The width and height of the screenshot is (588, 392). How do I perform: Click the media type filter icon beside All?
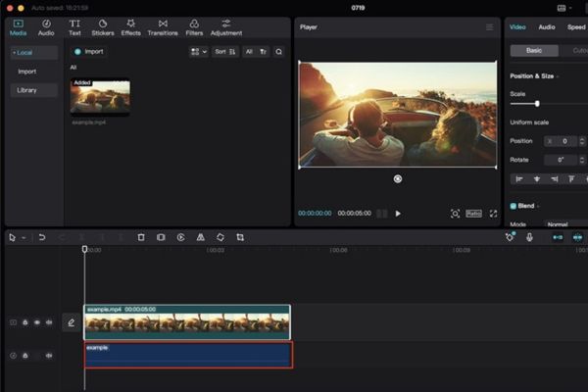[x=264, y=52]
